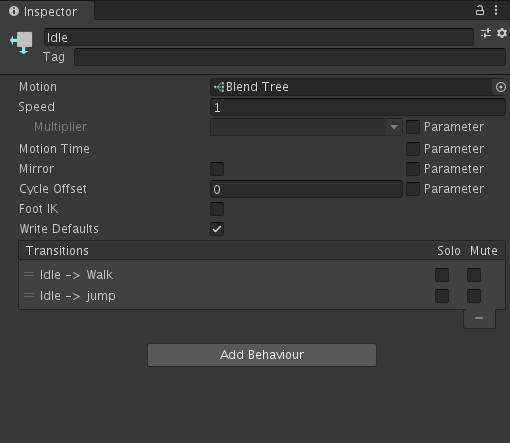Mute the Idle -> jump transition
Screen dimensions: 510x443
[x=474, y=296]
